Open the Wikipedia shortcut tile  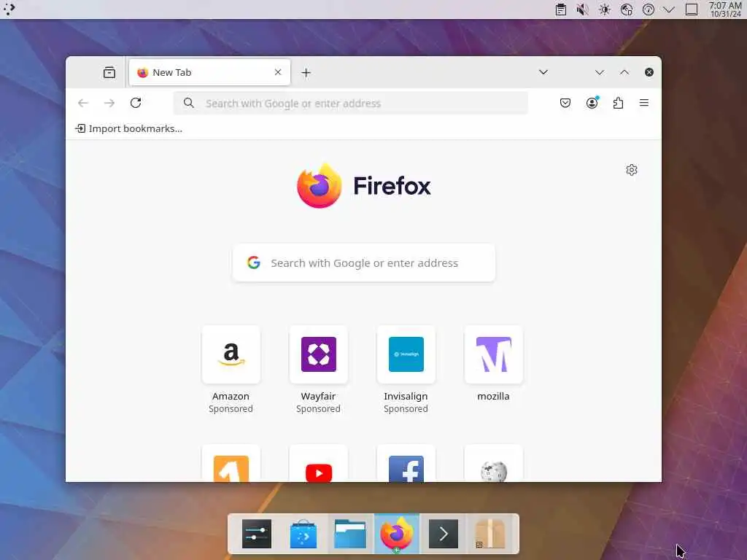(494, 464)
